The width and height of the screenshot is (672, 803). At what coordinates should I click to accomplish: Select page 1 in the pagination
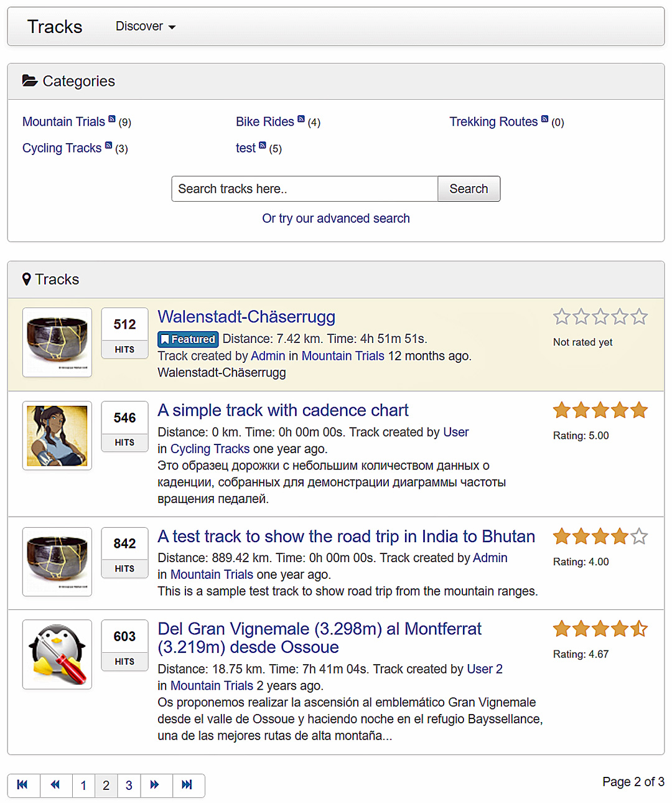tap(83, 786)
